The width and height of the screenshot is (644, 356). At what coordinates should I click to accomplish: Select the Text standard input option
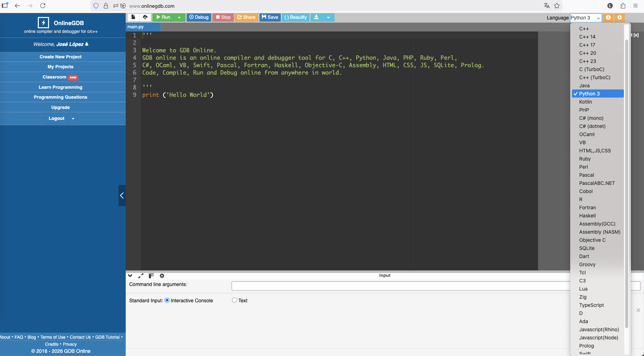[x=234, y=300]
